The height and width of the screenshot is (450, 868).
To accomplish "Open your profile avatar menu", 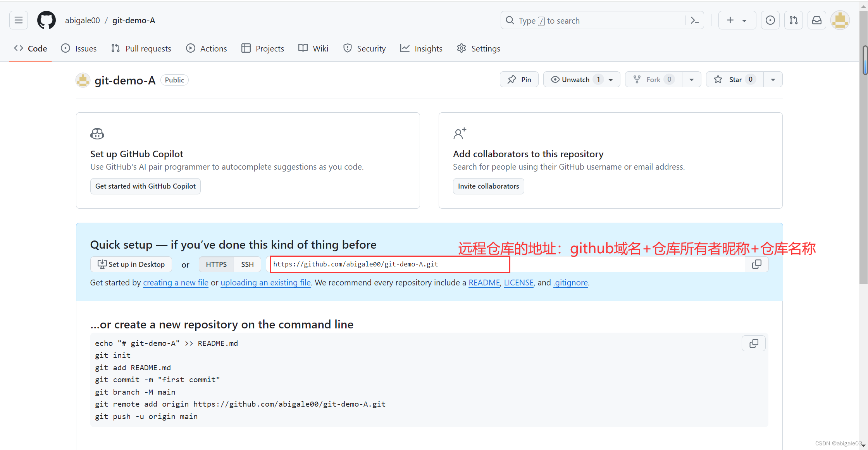I will [840, 20].
